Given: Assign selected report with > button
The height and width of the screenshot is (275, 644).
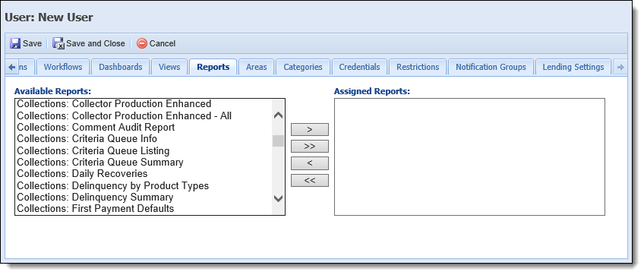Looking at the screenshot, I should (310, 129).
